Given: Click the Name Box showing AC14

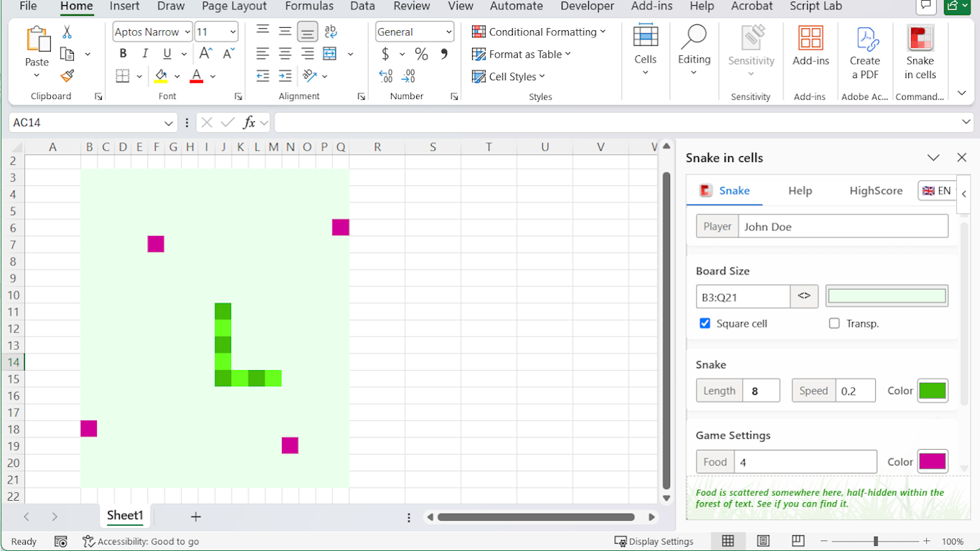Looking at the screenshot, I should [93, 123].
